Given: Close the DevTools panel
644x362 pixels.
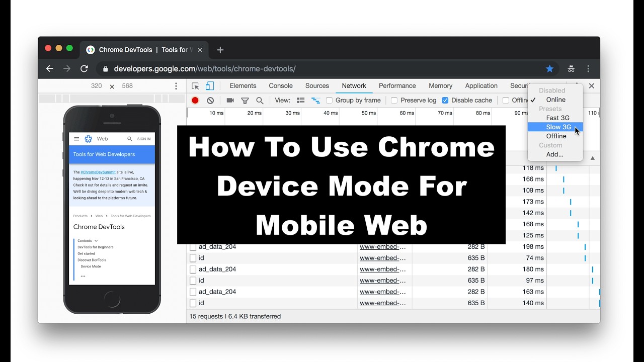Looking at the screenshot, I should pyautogui.click(x=592, y=86).
